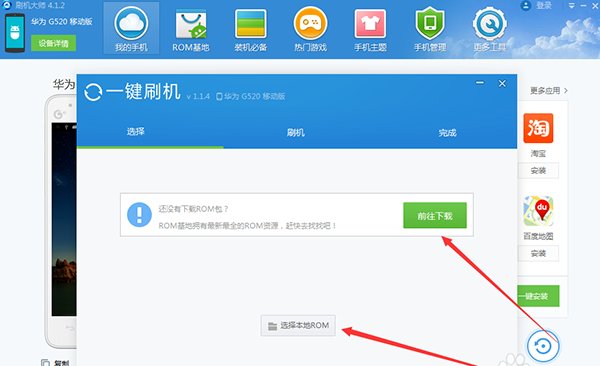
Task: Open the 我的手机 cloud icon
Action: click(131, 23)
